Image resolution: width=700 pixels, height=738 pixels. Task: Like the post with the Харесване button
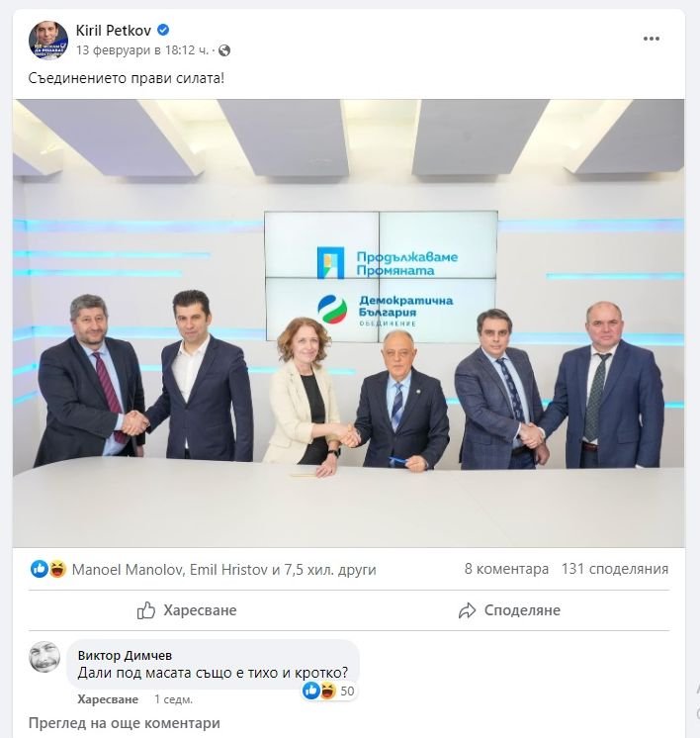pyautogui.click(x=187, y=610)
